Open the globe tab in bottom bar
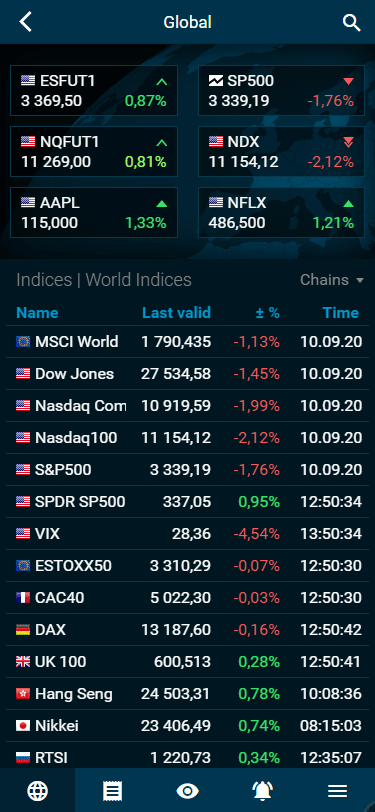The image size is (375, 812). 37,791
